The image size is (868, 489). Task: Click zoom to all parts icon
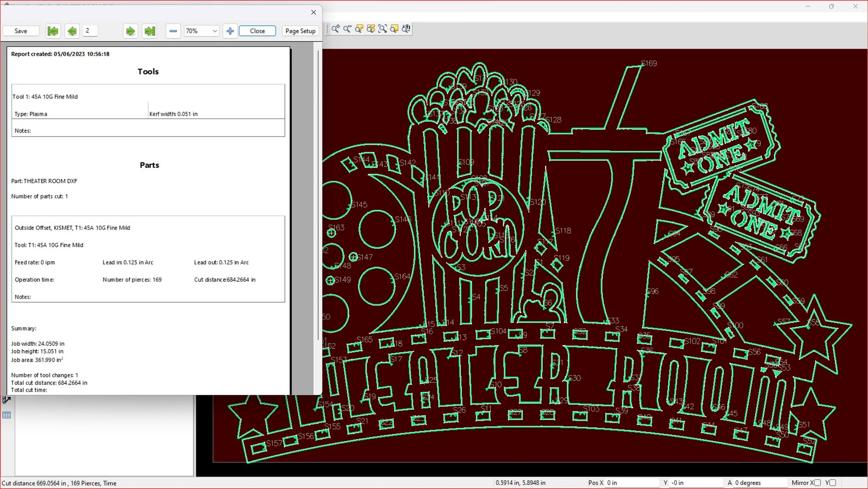tap(371, 29)
